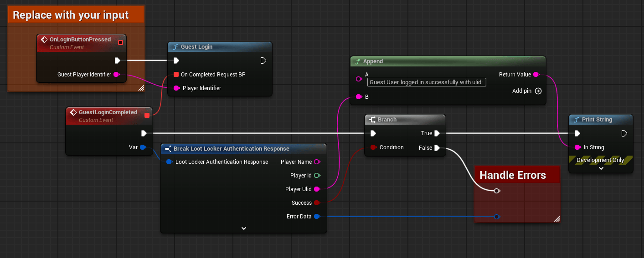This screenshot has height=258, width=644.
Task: Click the OnLoginButtonPressed event diamond icon
Action: pos(44,40)
